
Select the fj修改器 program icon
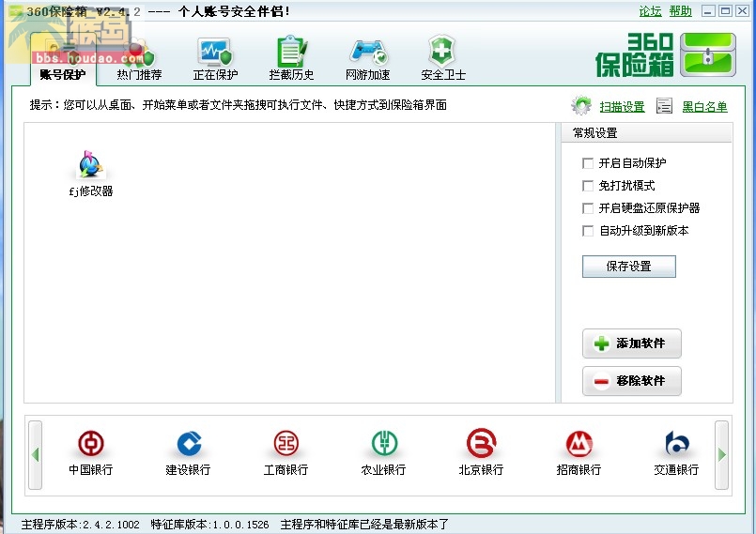pos(91,174)
